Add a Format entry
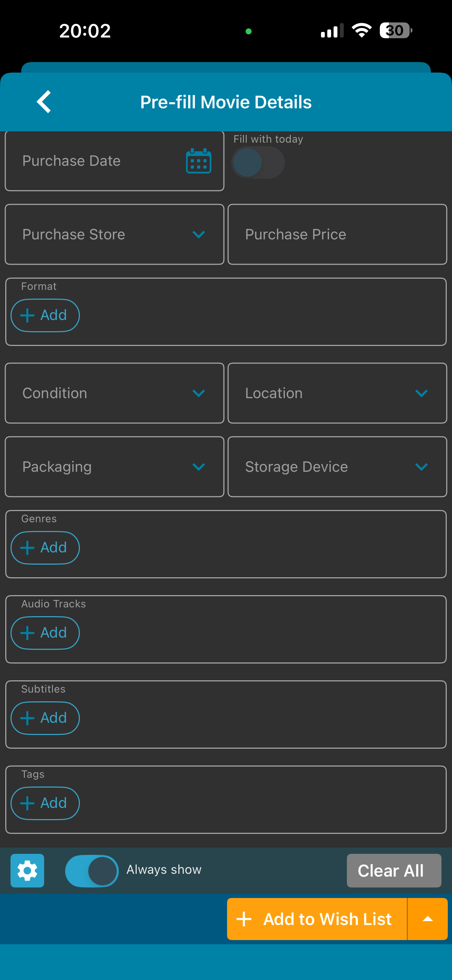The image size is (452, 980). tap(45, 315)
